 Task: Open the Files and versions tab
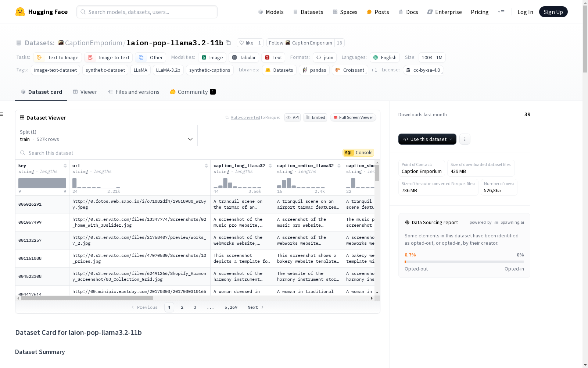(133, 92)
